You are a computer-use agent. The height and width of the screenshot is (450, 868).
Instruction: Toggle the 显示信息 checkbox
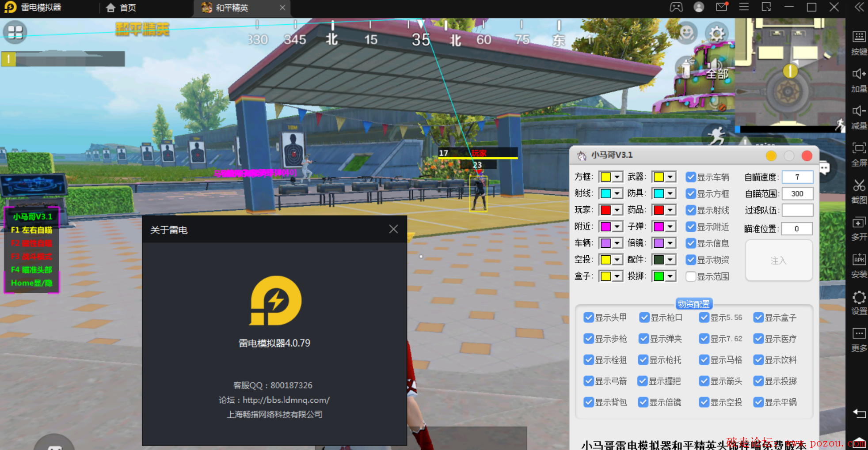coord(690,243)
